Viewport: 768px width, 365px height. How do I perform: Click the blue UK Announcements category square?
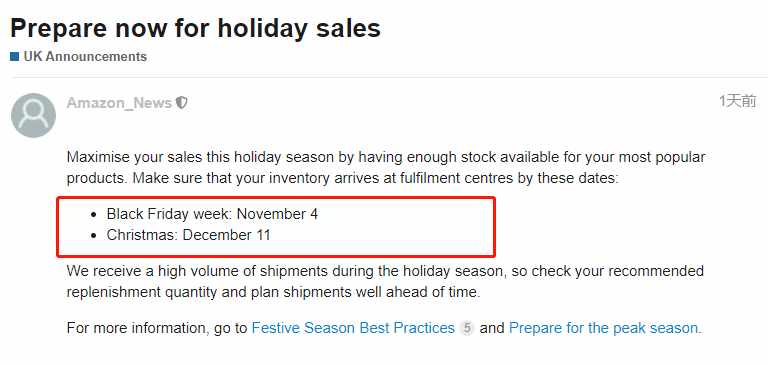coord(14,57)
